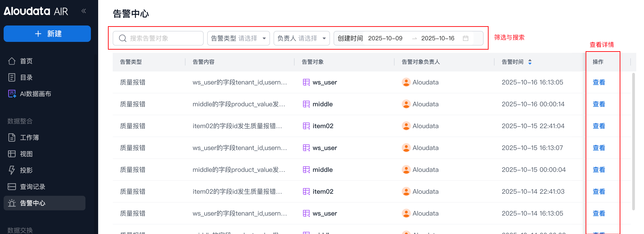
Task: Click 查看 for the 2025-10-16 16:13:05 alert
Action: [x=599, y=82]
